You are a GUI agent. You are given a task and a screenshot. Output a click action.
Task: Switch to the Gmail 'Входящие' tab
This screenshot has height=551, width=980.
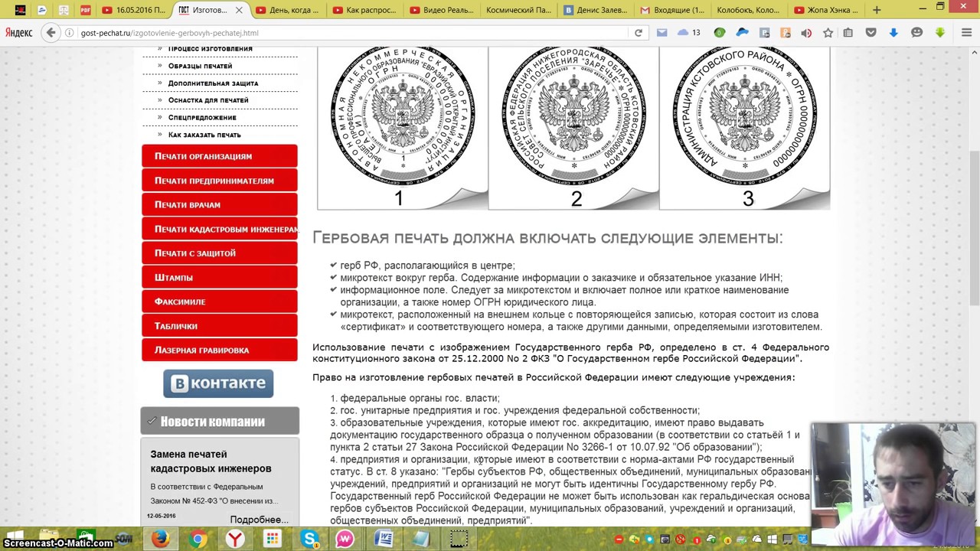671,10
